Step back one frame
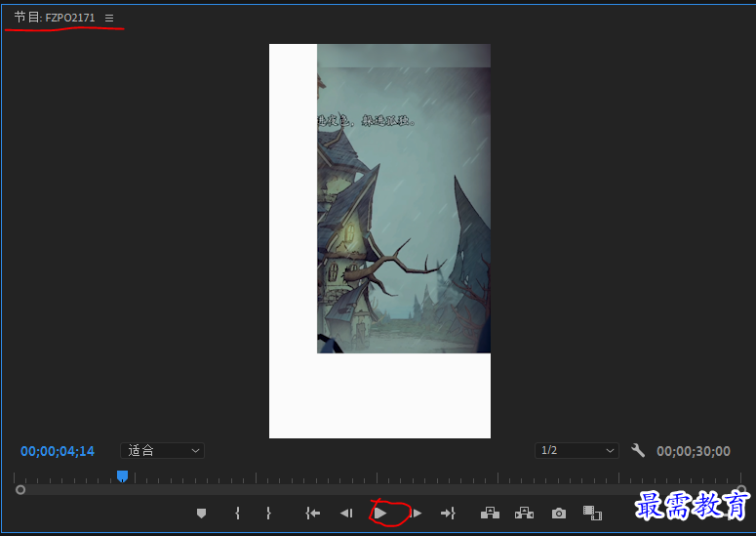This screenshot has height=536, width=756. click(346, 514)
